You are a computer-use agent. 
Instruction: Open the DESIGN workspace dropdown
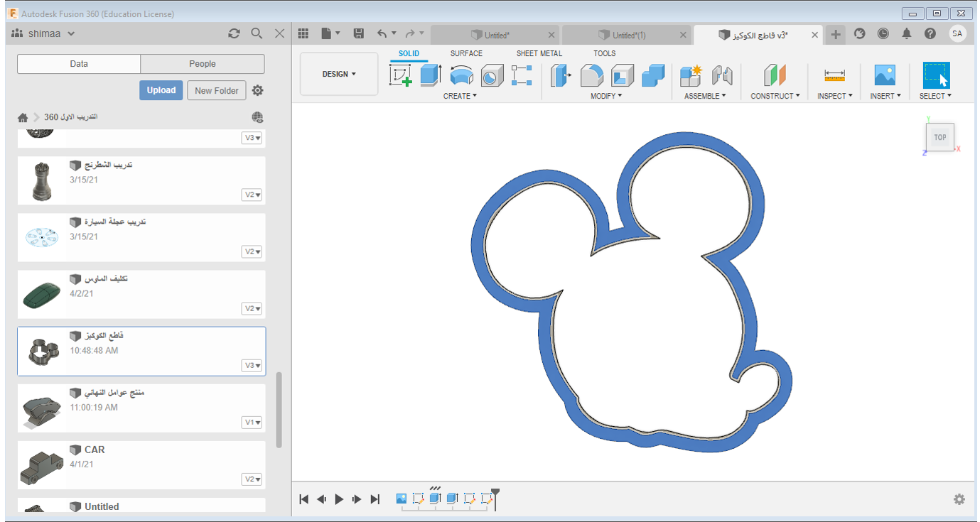339,74
